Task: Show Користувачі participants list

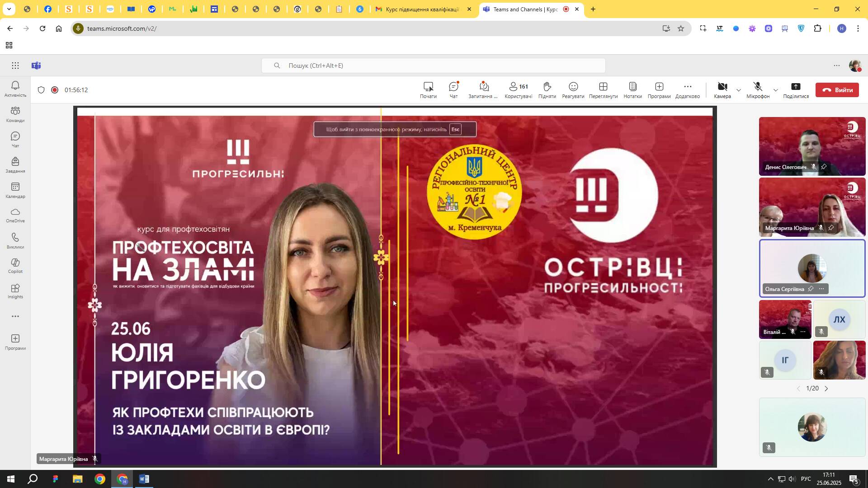Action: coord(519,90)
